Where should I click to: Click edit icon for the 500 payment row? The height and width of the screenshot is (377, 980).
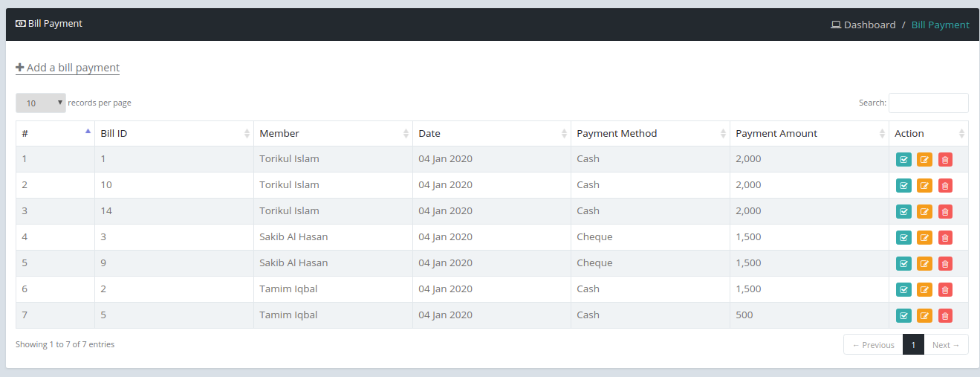click(924, 315)
